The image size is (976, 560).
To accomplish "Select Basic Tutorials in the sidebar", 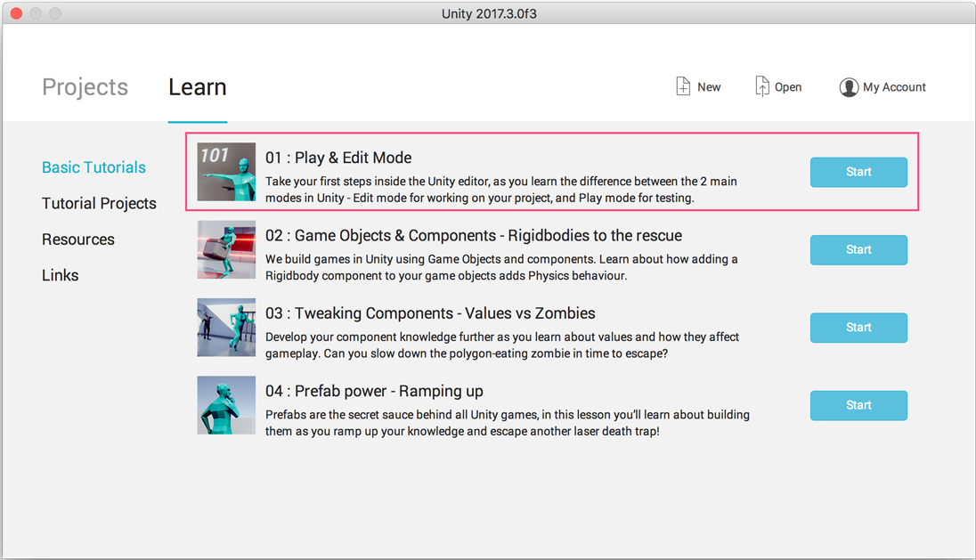I will pyautogui.click(x=94, y=167).
